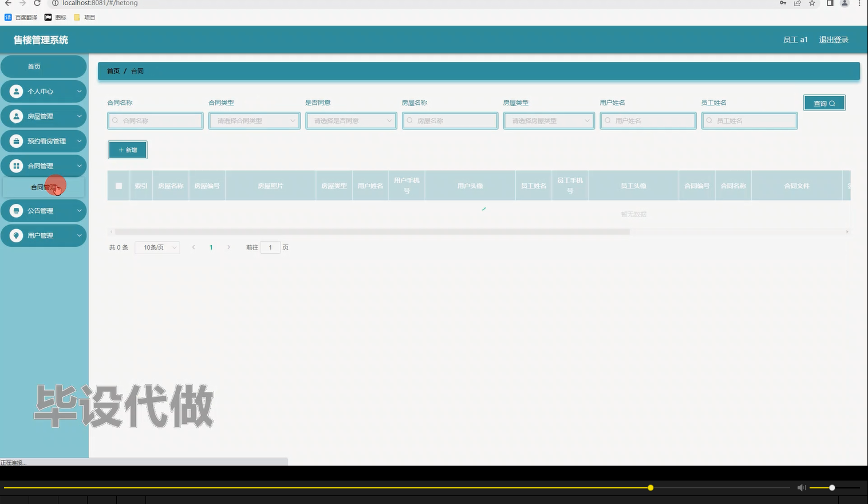Click the 首页 breadcrumb link
868x504 pixels.
(113, 71)
